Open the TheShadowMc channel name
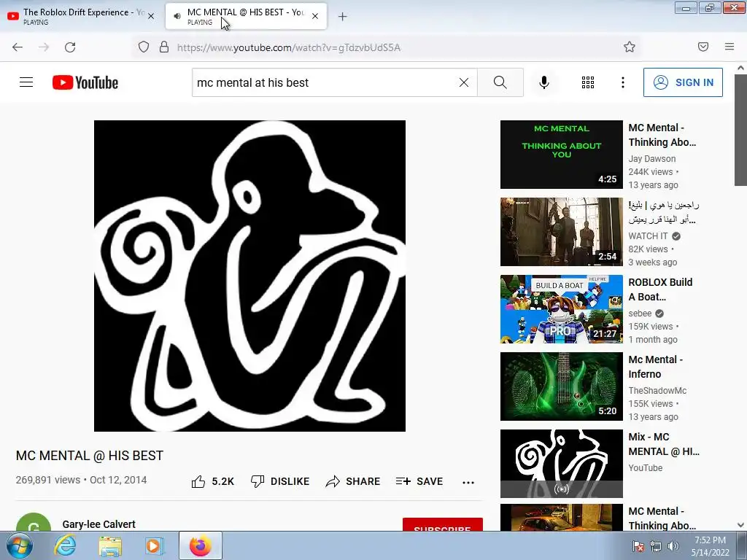The image size is (747, 560). (x=657, y=391)
